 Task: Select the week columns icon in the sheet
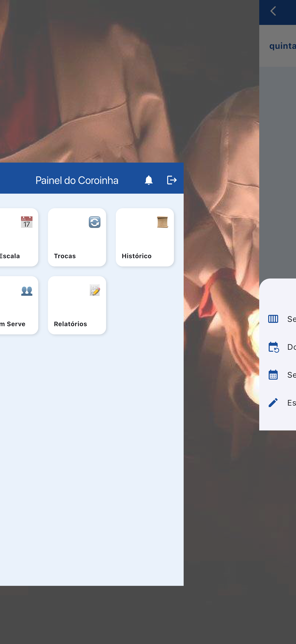[273, 319]
